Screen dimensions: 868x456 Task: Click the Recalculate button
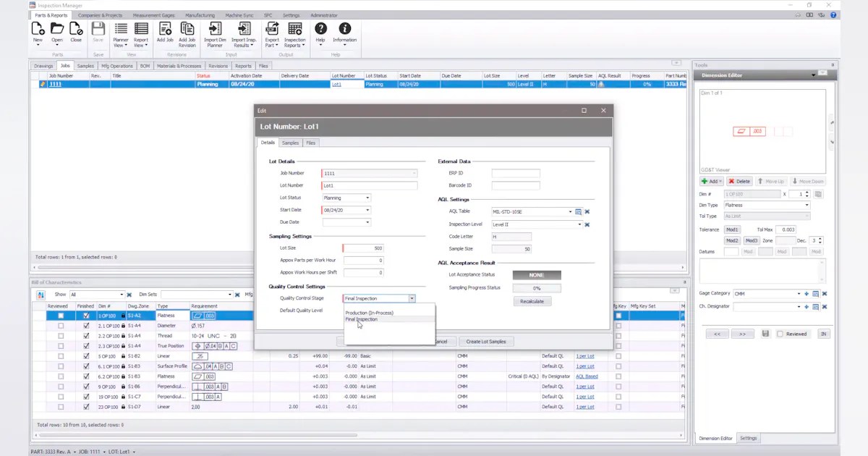pos(532,301)
